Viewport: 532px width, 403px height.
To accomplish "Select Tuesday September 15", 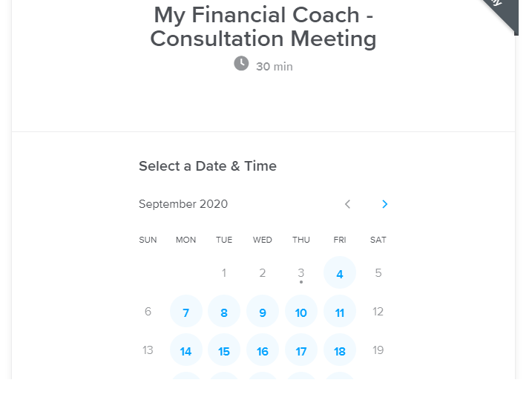I will (x=224, y=351).
